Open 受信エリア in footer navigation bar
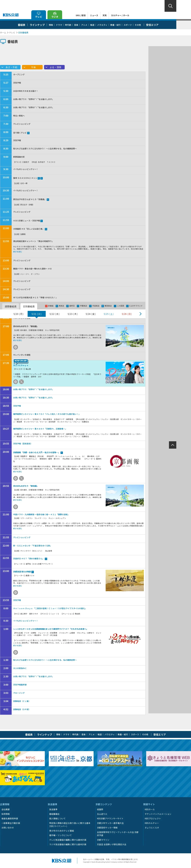 click(159, 735)
